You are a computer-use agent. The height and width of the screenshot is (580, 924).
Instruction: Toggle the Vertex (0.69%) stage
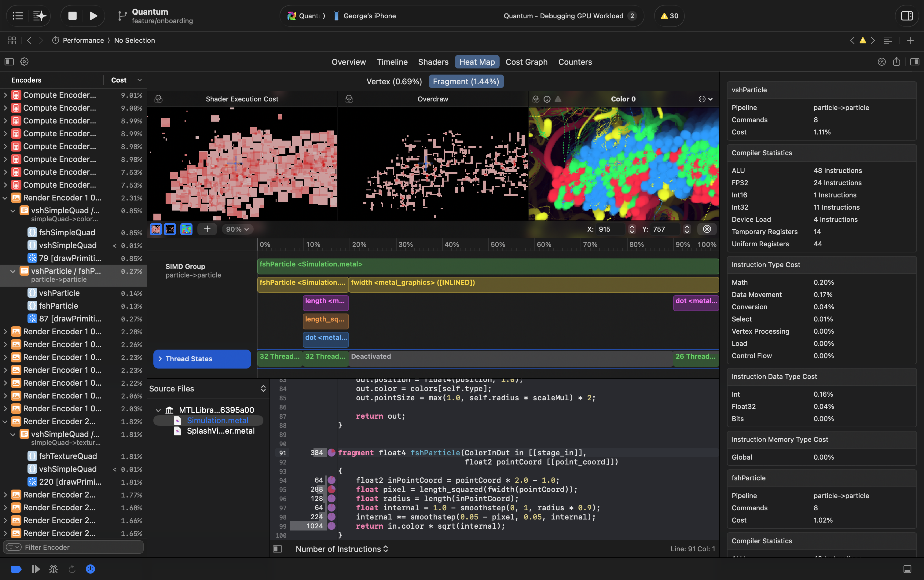click(394, 81)
